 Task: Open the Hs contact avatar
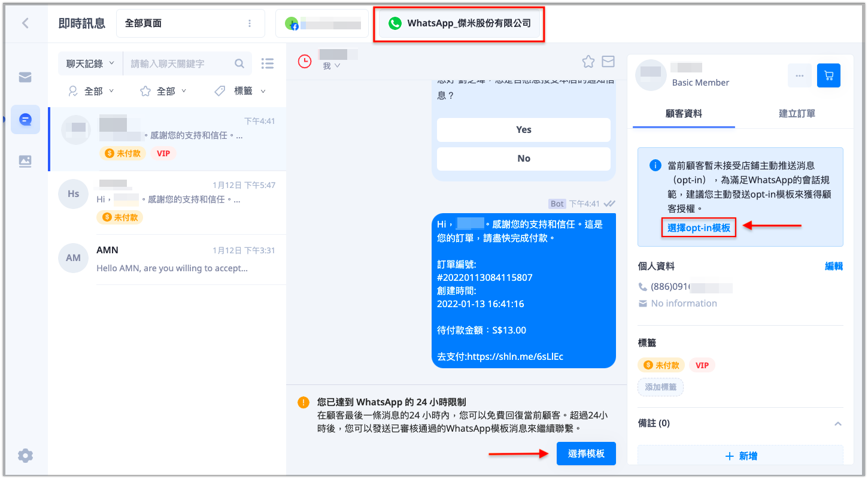point(73,194)
